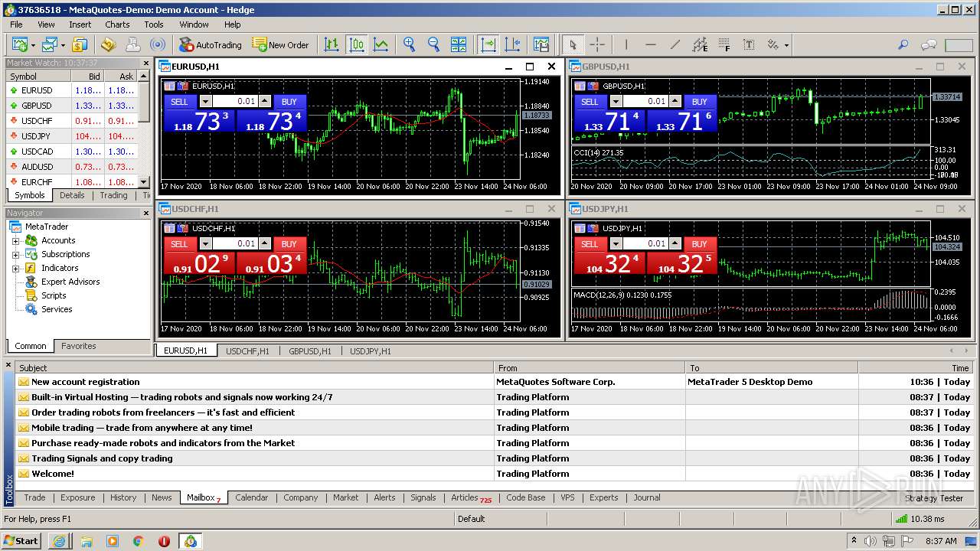Switch to Details tab in Market Watch

point(72,195)
